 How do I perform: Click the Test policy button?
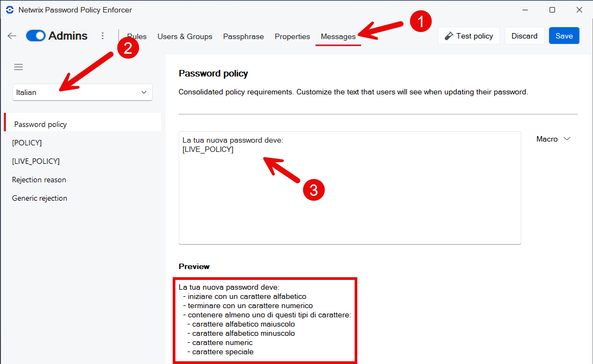tap(469, 36)
